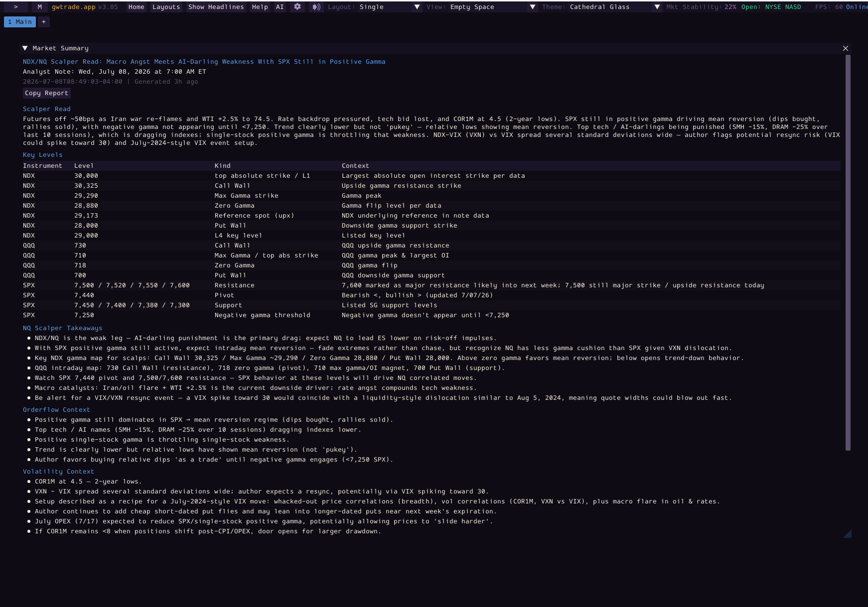Click the NDX 28,880 Zero Gamma level

pyautogui.click(x=86, y=206)
